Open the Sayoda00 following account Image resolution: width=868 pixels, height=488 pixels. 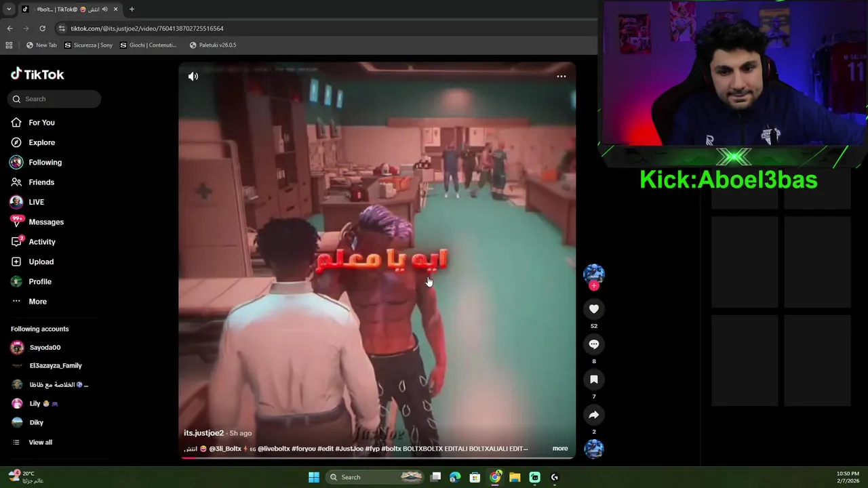point(45,348)
